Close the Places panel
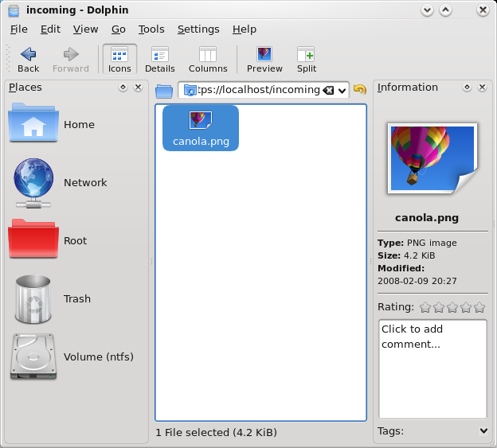 (139, 87)
